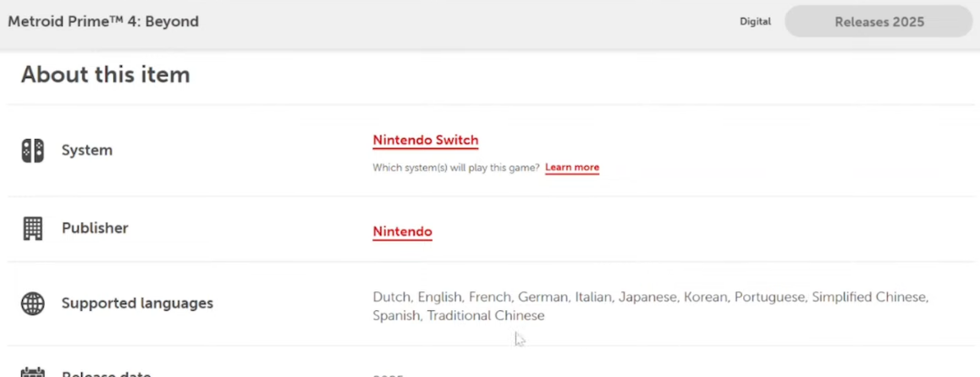Click the Metroid Prime 4: Beyond title
This screenshot has height=377, width=980.
103,22
